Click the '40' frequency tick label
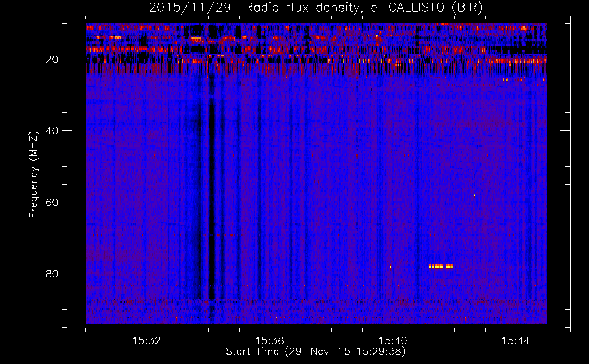Image resolution: width=589 pixels, height=364 pixels. tap(52, 131)
